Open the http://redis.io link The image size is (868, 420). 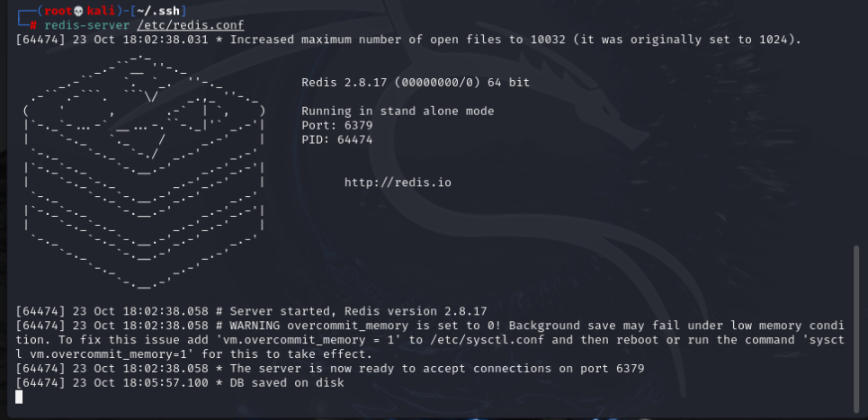(x=398, y=183)
